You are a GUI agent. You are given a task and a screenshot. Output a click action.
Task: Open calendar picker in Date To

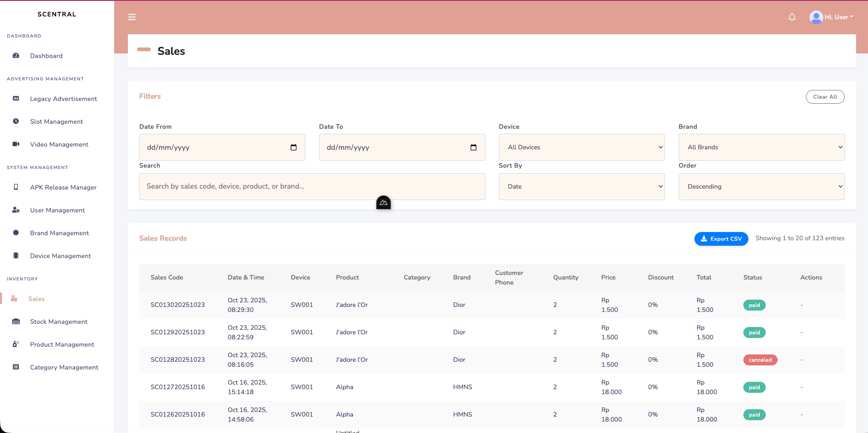click(473, 148)
